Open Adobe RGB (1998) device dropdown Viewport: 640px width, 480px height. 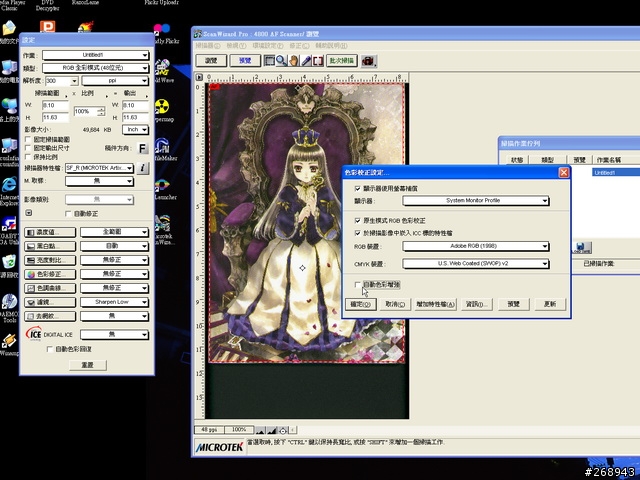pyautogui.click(x=476, y=246)
